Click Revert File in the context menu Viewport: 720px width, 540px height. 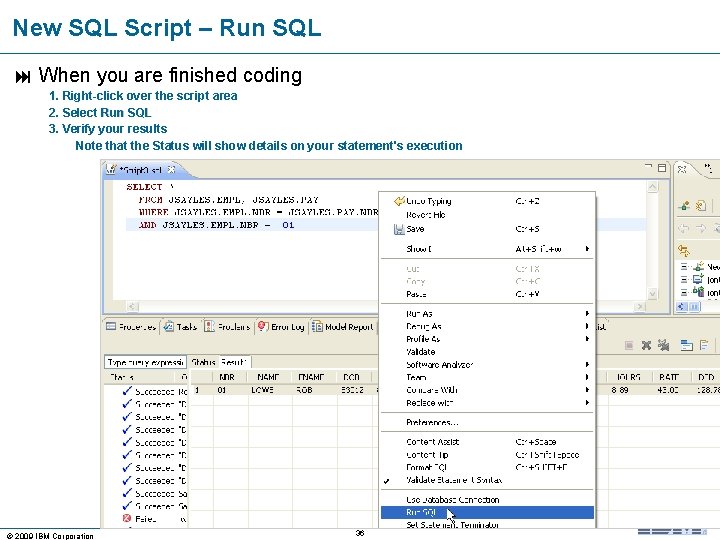(487, 215)
